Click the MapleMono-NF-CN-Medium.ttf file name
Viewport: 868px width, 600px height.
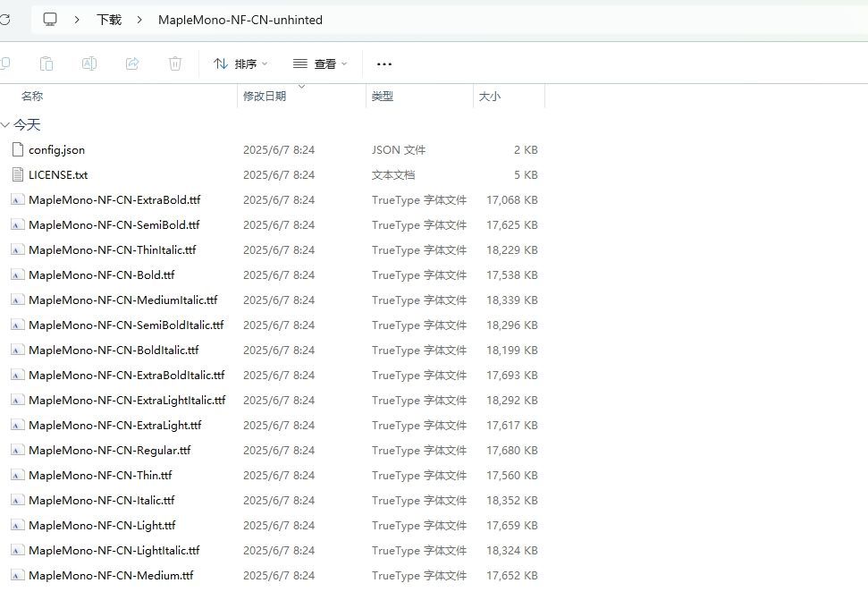(x=111, y=576)
